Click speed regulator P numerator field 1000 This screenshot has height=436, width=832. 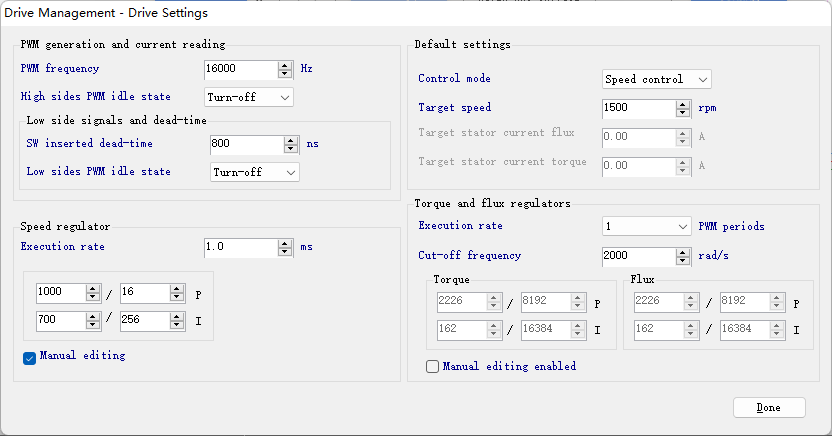[61, 293]
